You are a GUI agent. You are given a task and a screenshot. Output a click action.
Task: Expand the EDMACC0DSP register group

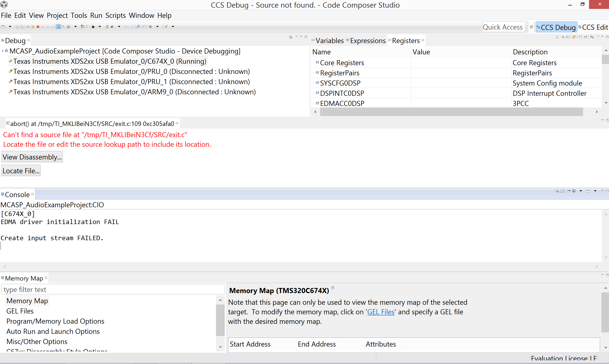click(x=314, y=103)
